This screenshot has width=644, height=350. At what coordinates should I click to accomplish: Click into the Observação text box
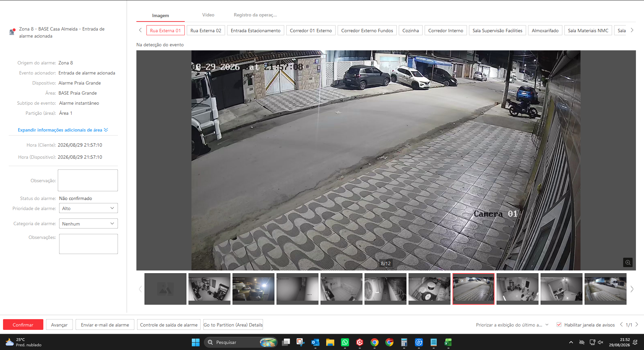[88, 180]
